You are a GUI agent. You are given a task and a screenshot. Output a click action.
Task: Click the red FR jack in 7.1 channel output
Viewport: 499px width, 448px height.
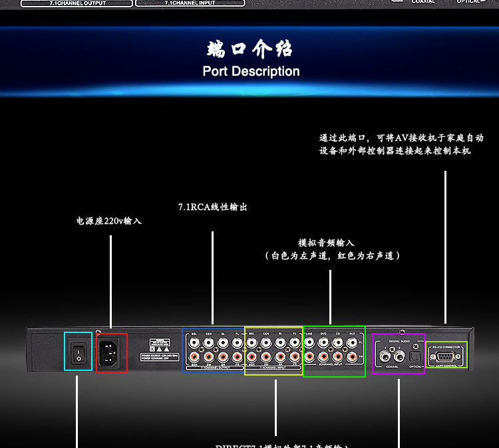click(x=237, y=356)
